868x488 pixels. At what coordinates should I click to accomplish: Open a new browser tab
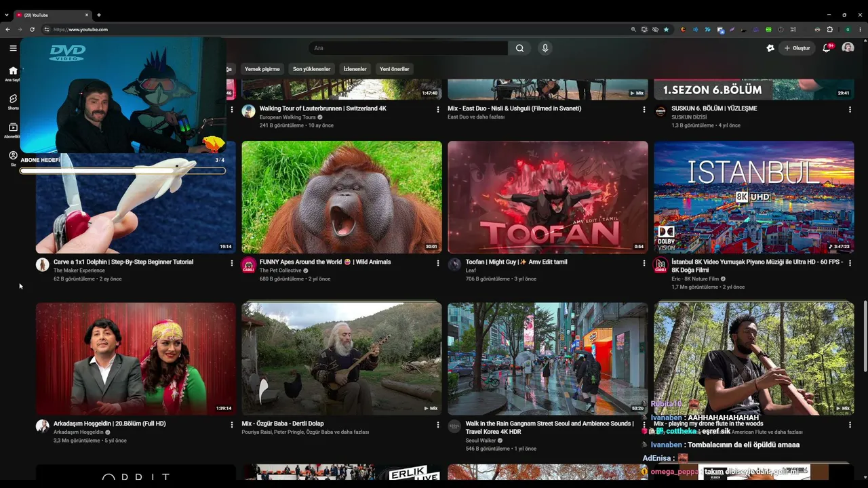point(99,15)
